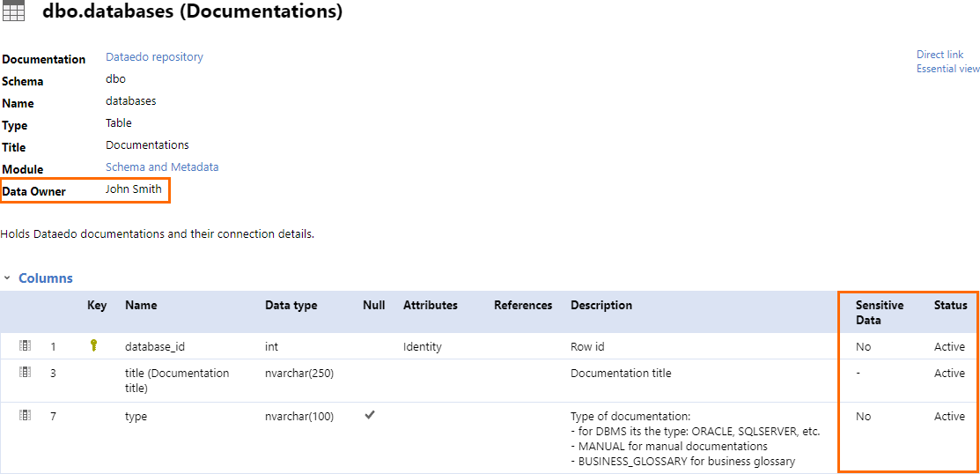980x474 pixels.
Task: Click the John Smith data owner value
Action: click(134, 189)
